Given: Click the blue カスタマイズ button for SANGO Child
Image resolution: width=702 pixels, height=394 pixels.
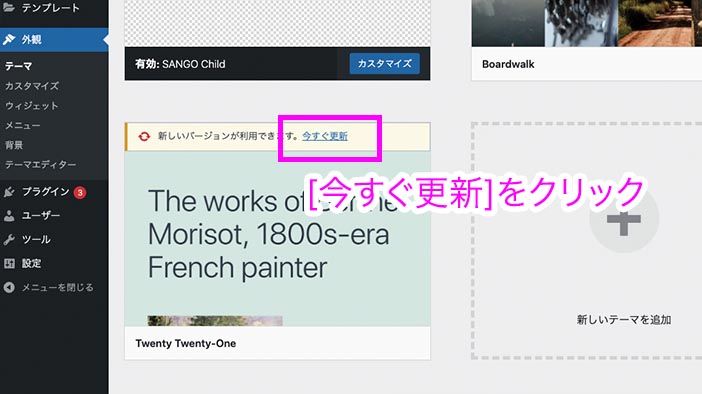Looking at the screenshot, I should coord(385,64).
